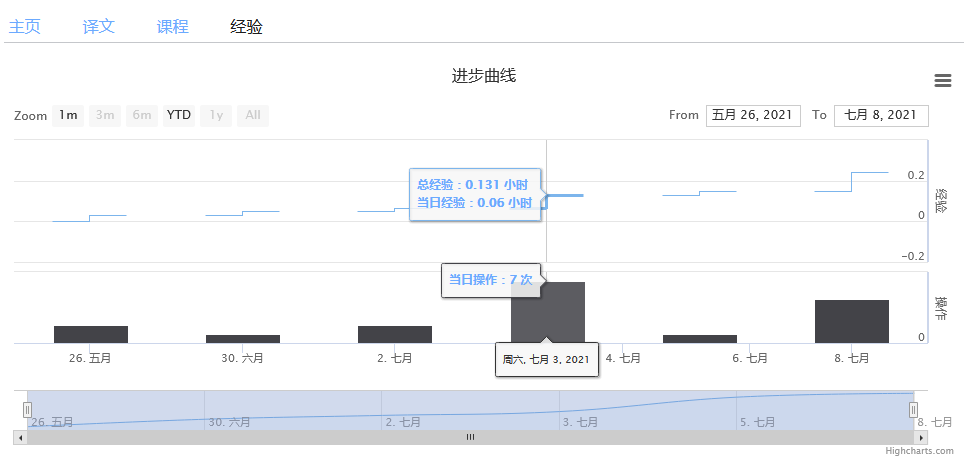The height and width of the screenshot is (462, 970).
Task: Go to the 主页 tab
Action: tap(25, 27)
